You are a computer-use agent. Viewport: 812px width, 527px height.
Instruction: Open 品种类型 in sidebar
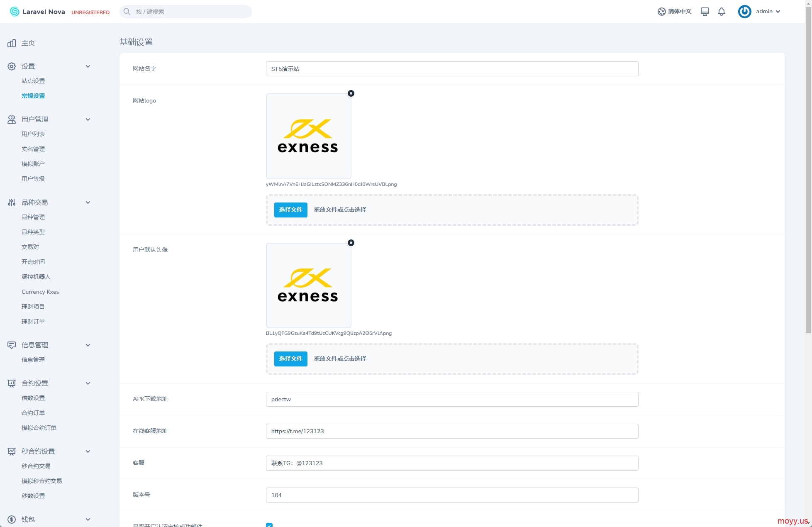tap(33, 232)
